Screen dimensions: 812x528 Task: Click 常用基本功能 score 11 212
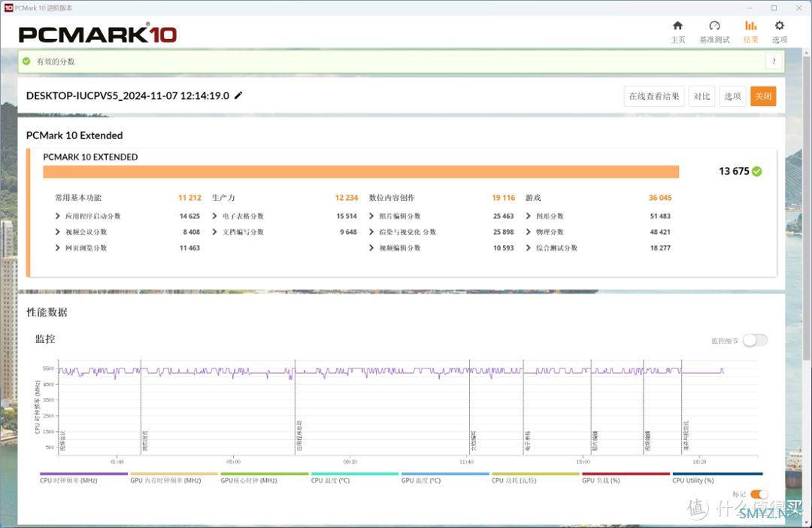point(189,198)
